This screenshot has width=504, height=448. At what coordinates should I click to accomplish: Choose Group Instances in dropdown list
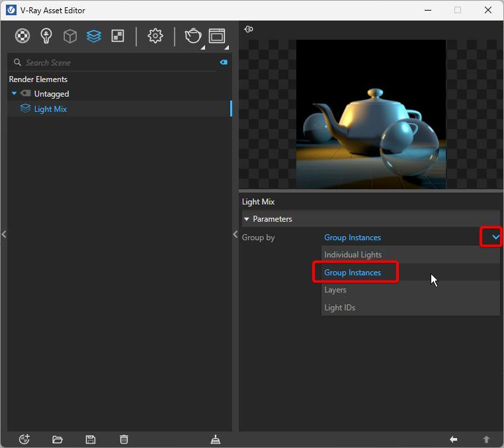click(x=411, y=273)
